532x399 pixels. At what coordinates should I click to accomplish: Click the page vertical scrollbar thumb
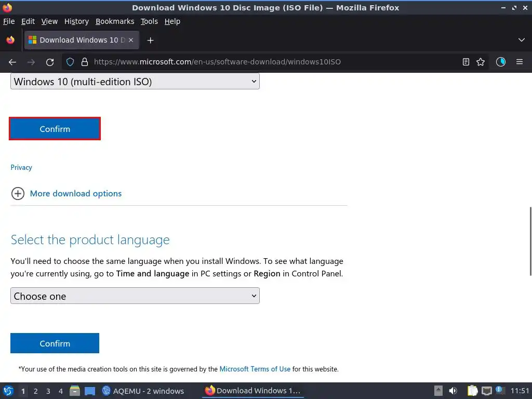point(530,241)
